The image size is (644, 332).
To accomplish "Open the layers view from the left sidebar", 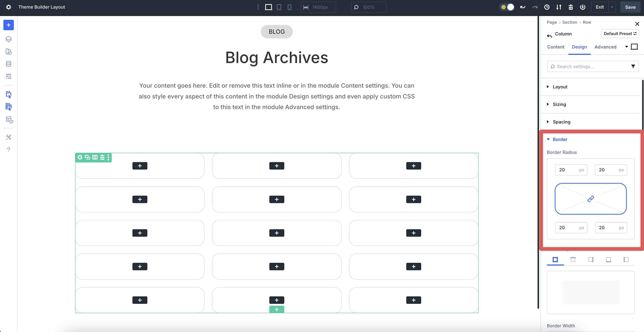I will tap(8, 39).
